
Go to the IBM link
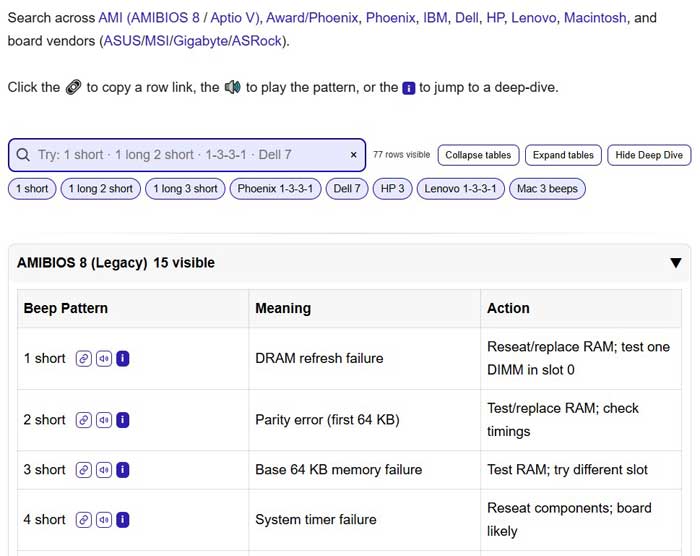(435, 18)
